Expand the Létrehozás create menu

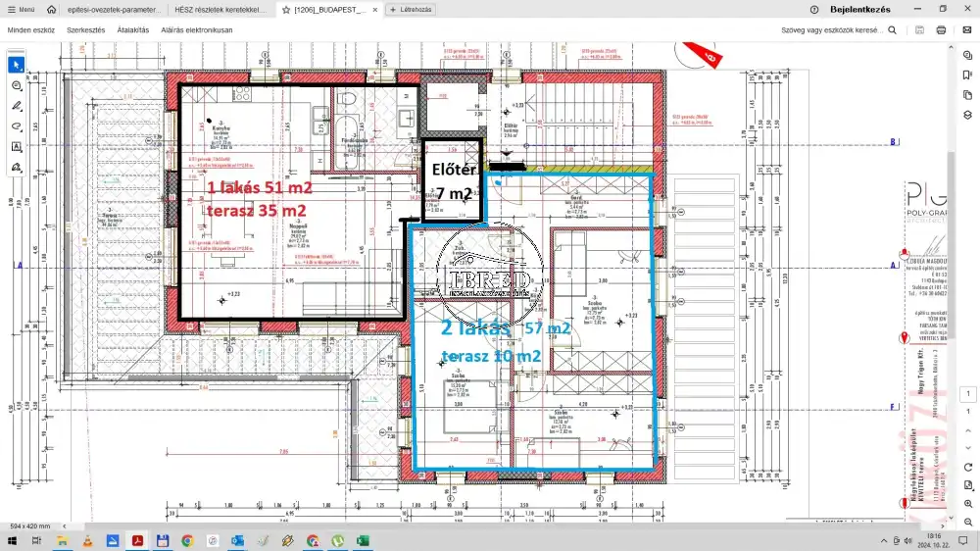pyautogui.click(x=411, y=10)
